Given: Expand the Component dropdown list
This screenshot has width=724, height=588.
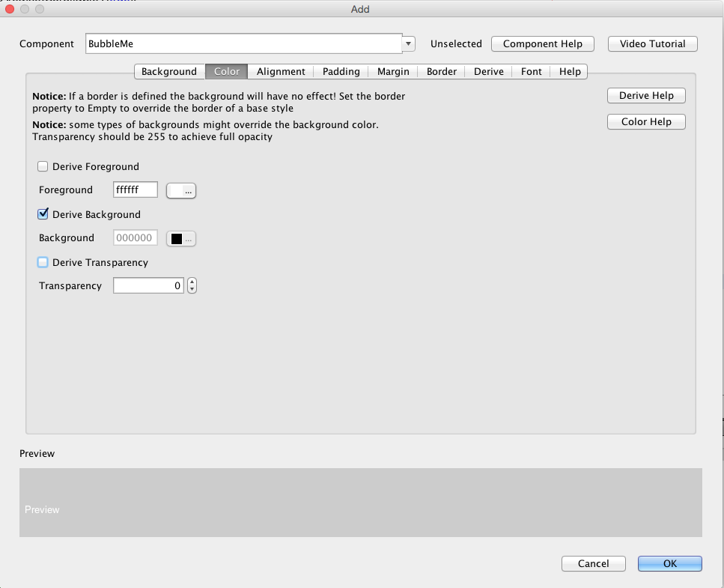Looking at the screenshot, I should pos(407,43).
